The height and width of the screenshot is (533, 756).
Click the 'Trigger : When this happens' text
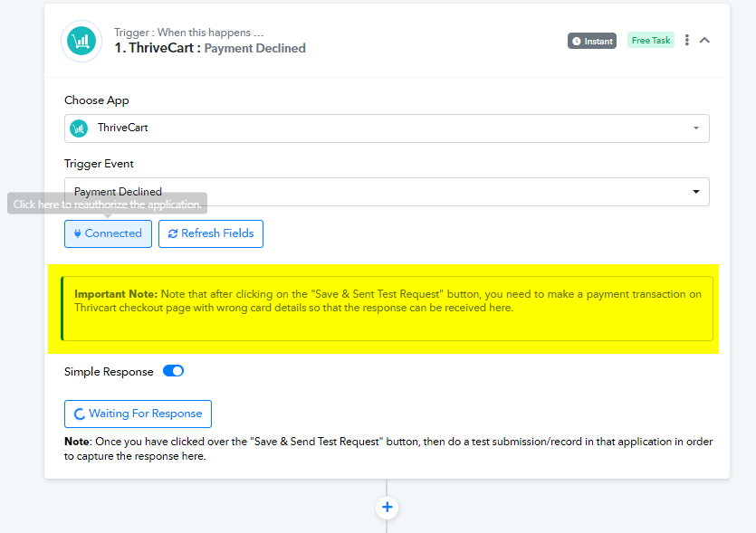click(188, 33)
